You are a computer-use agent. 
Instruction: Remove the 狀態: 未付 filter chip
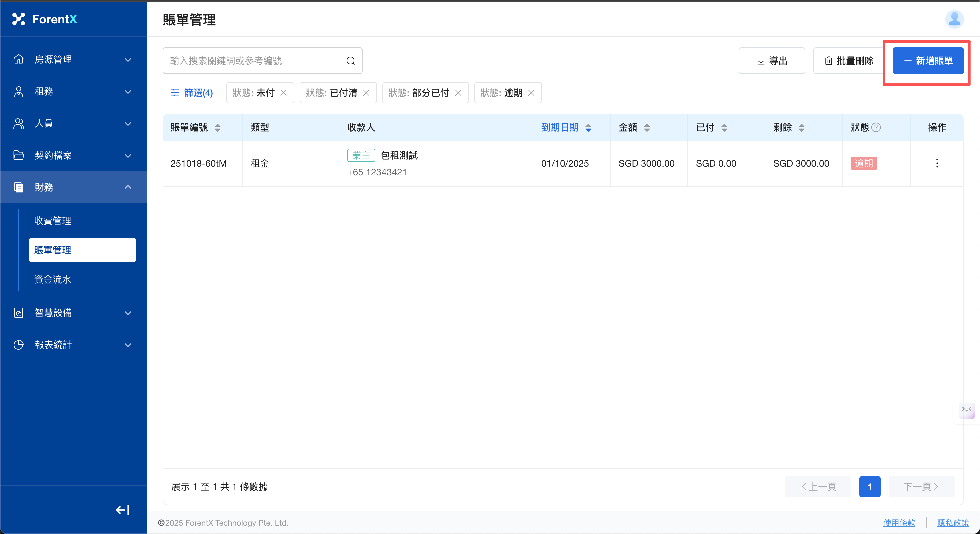283,93
